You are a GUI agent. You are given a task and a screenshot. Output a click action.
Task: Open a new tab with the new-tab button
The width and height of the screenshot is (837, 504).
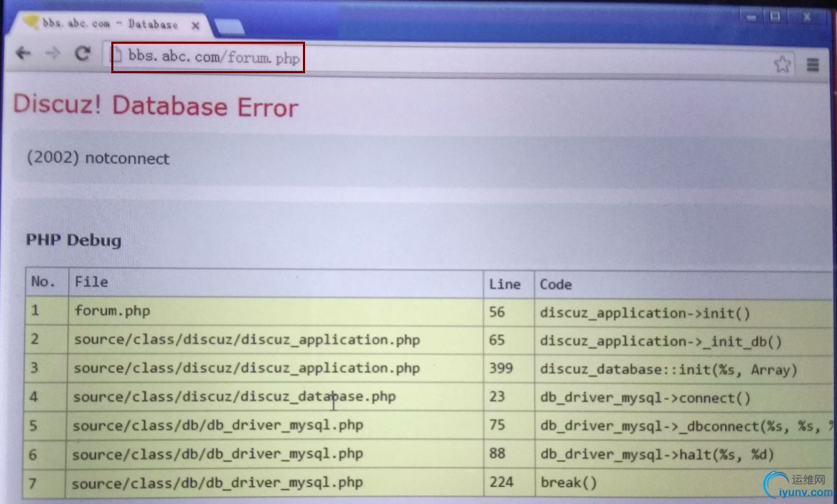(x=228, y=26)
